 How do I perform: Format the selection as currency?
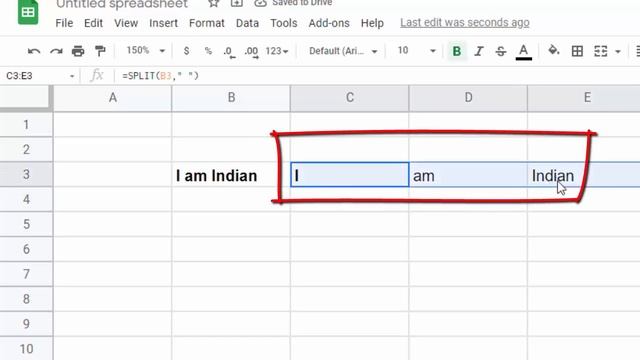pos(187,51)
